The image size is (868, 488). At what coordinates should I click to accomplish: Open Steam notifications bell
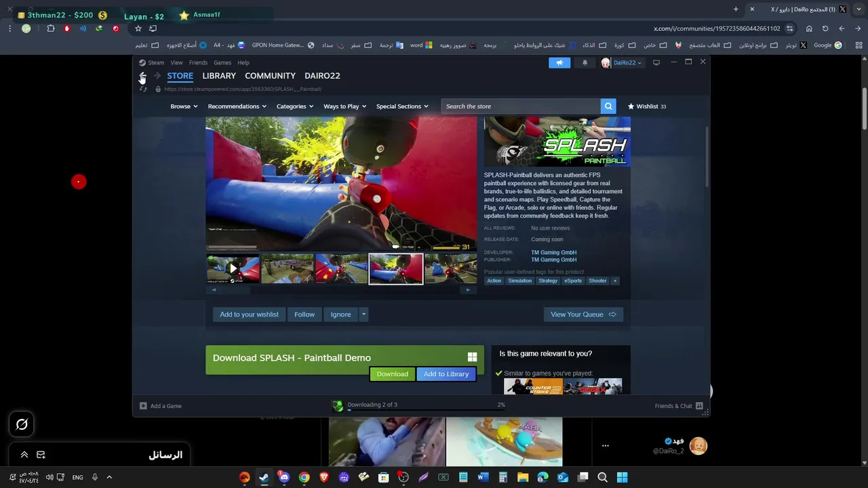pos(585,62)
